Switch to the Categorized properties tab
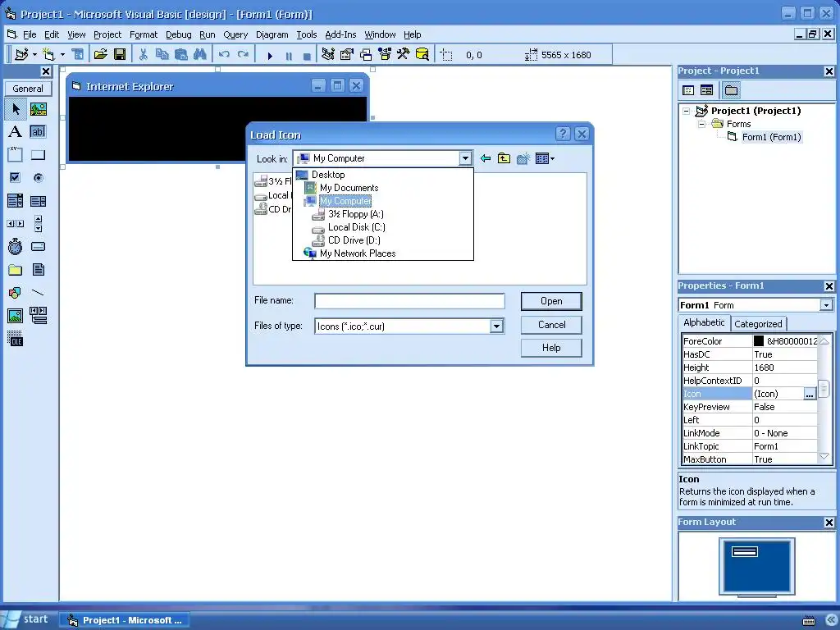 point(758,323)
